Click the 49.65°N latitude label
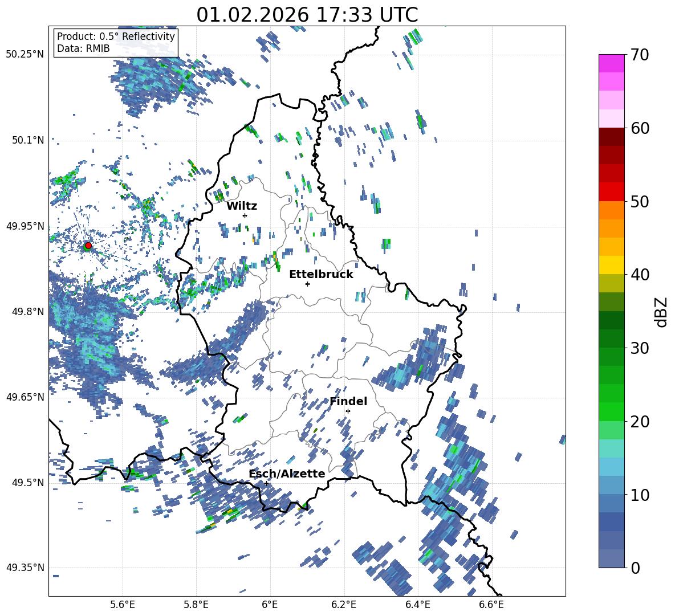The width and height of the screenshot is (675, 616). tap(25, 397)
